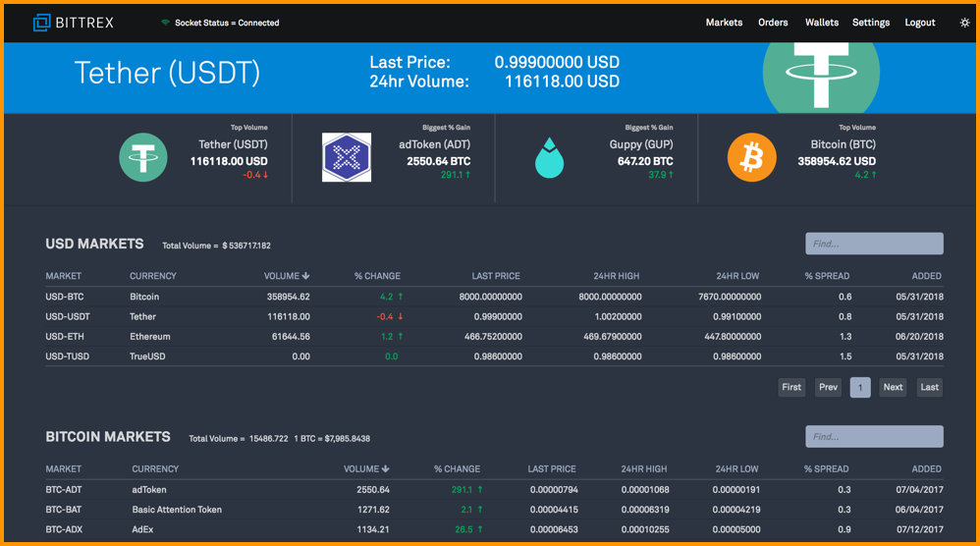The width and height of the screenshot is (980, 546).
Task: Open the USD-TUSD market row
Action: click(494, 356)
